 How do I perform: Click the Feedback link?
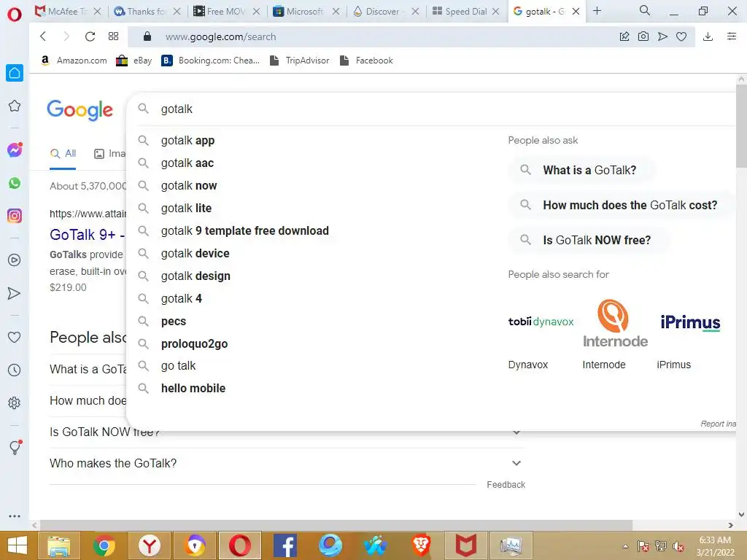click(x=506, y=485)
